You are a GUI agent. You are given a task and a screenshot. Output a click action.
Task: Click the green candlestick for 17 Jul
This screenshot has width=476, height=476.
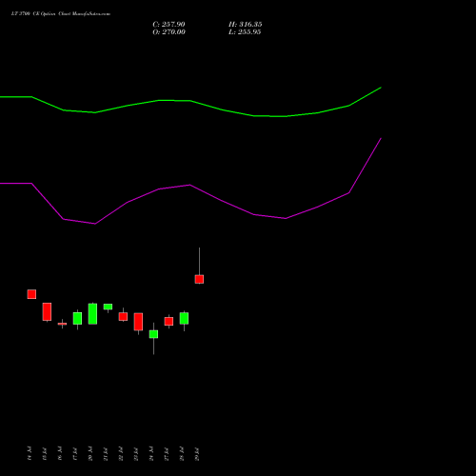click(x=77, y=318)
